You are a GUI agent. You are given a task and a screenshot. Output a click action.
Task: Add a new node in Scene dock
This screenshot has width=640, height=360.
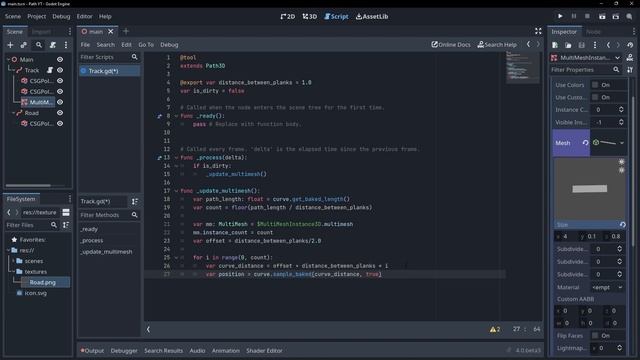pyautogui.click(x=11, y=45)
